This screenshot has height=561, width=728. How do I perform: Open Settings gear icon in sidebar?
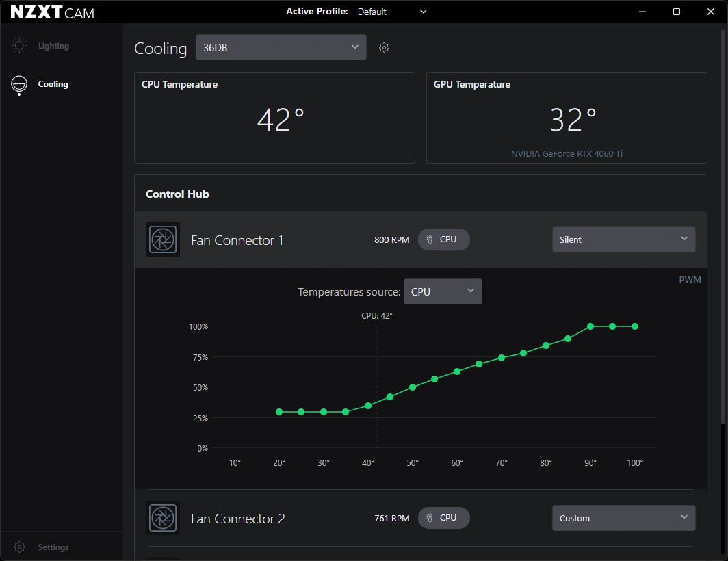(19, 547)
